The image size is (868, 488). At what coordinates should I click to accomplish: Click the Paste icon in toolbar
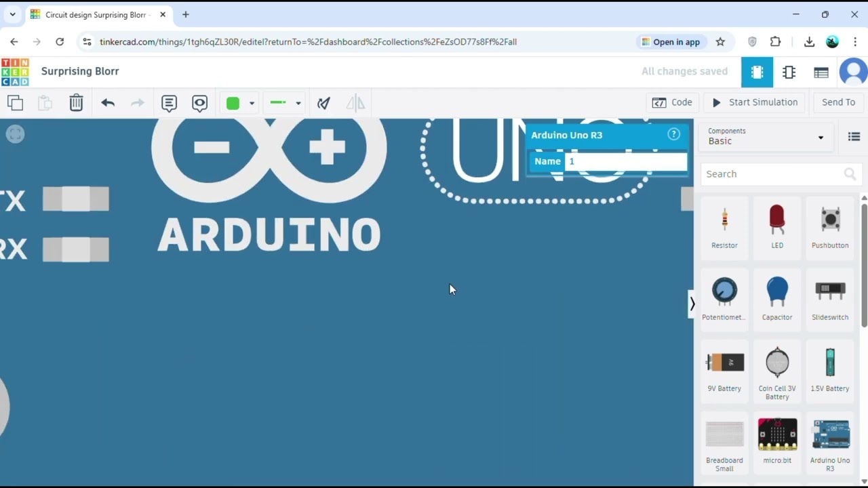click(45, 103)
